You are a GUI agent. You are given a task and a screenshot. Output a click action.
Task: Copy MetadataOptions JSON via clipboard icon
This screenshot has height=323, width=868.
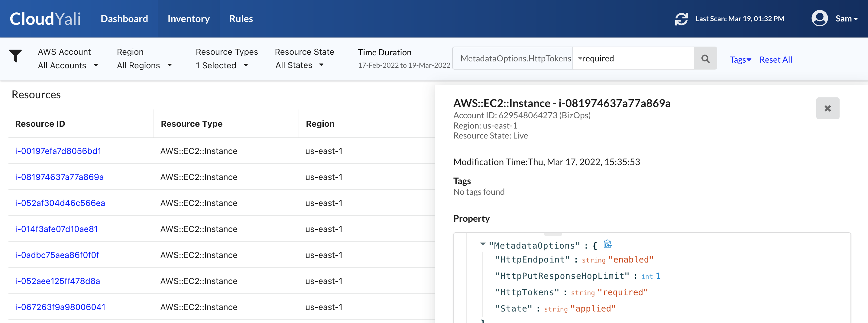click(607, 244)
